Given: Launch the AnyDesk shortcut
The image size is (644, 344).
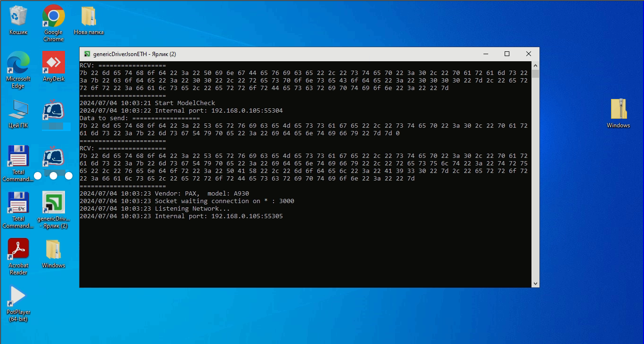Looking at the screenshot, I should click(53, 63).
